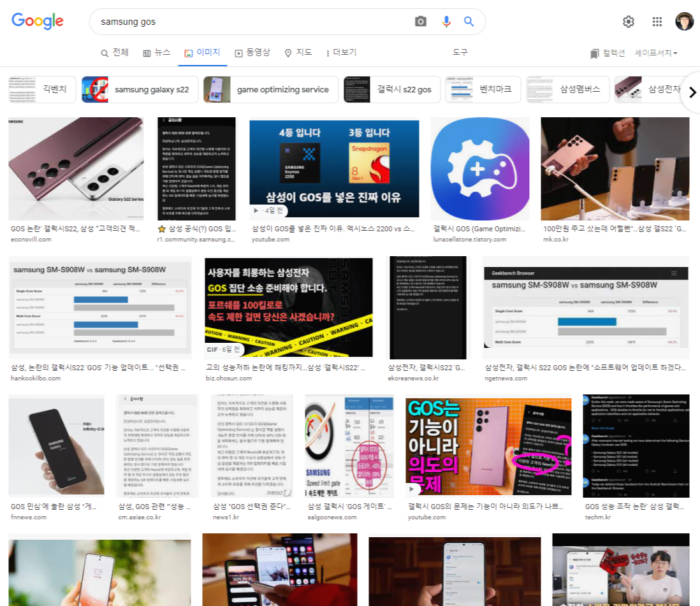700x606 pixels.
Task: Select the 갤럭시 s22 gos chip
Action: pos(392,89)
